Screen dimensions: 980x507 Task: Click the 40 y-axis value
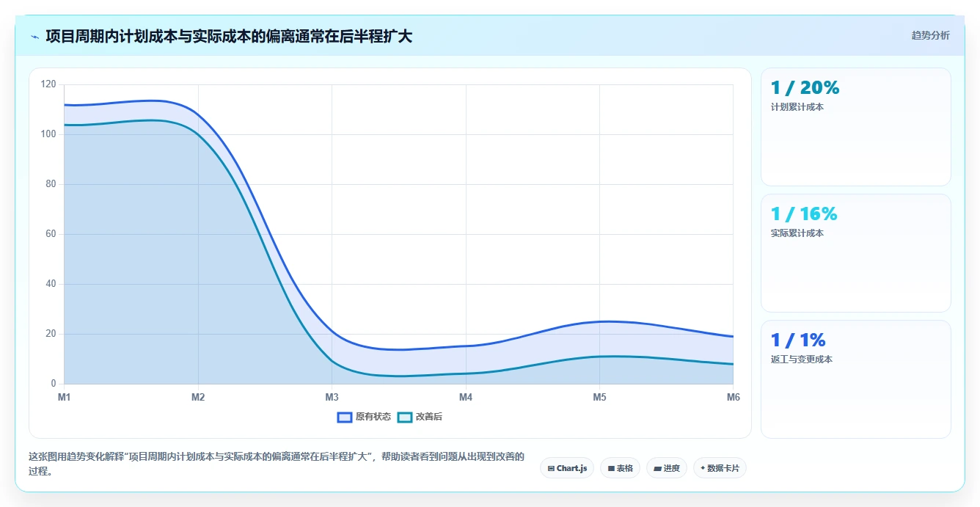pyautogui.click(x=51, y=284)
